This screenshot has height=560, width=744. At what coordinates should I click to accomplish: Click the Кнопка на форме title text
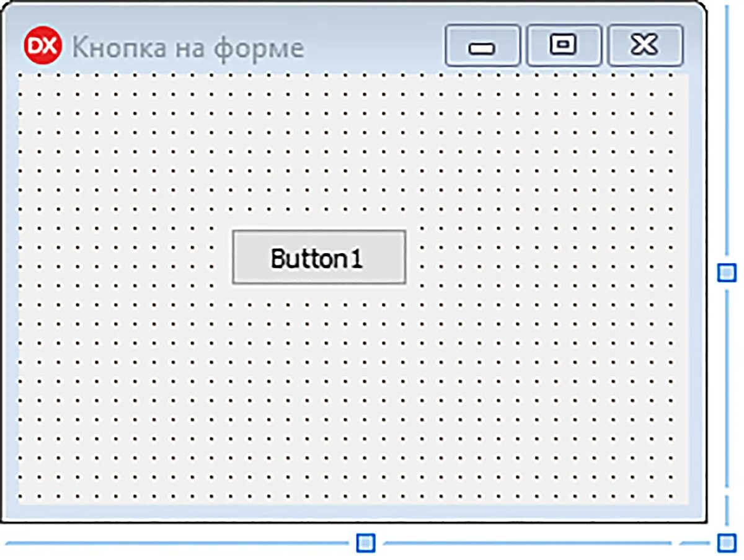188,48
